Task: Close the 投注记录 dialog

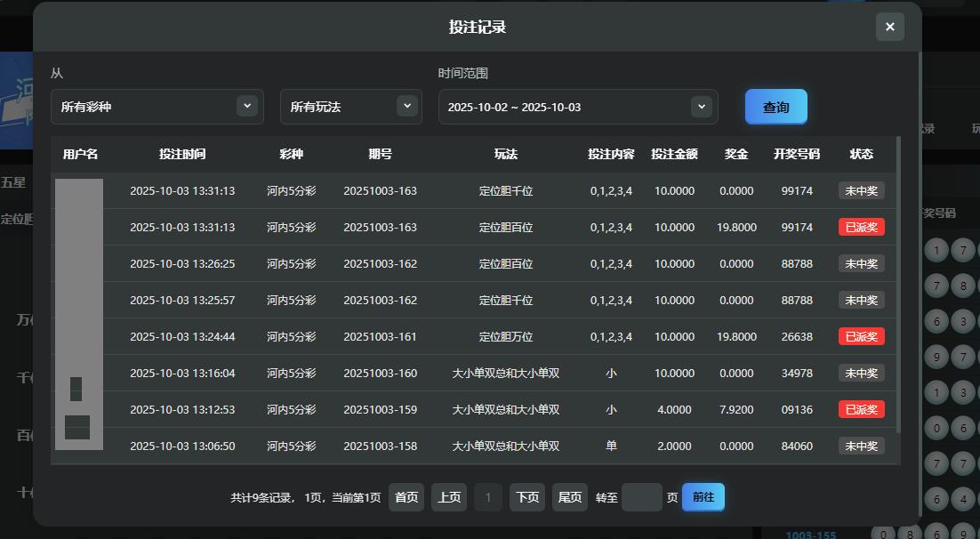Action: [889, 27]
